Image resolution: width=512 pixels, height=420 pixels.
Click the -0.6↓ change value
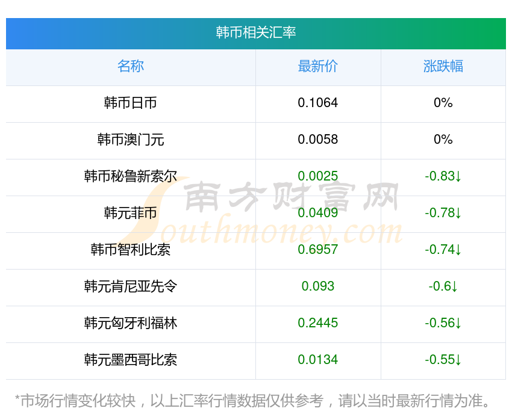tap(443, 286)
